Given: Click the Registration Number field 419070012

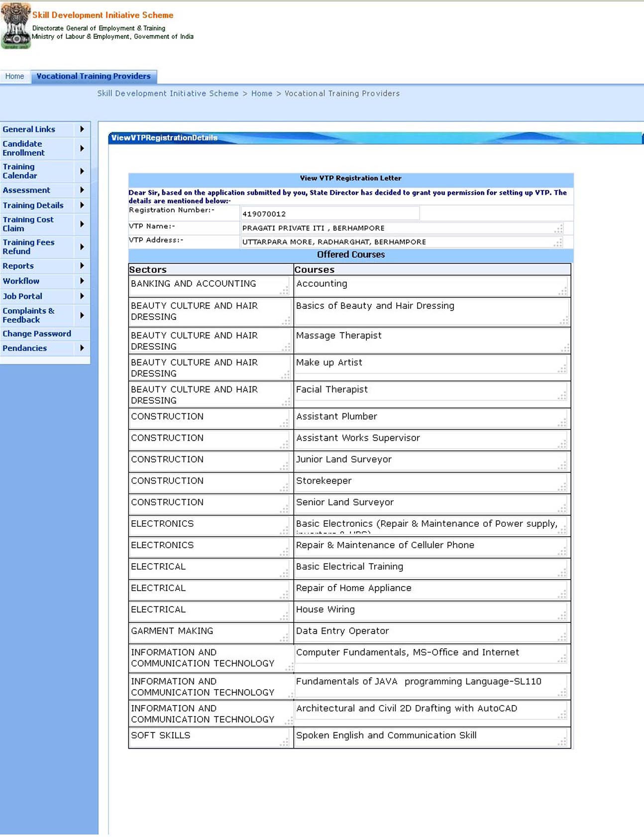Looking at the screenshot, I should coord(329,214).
